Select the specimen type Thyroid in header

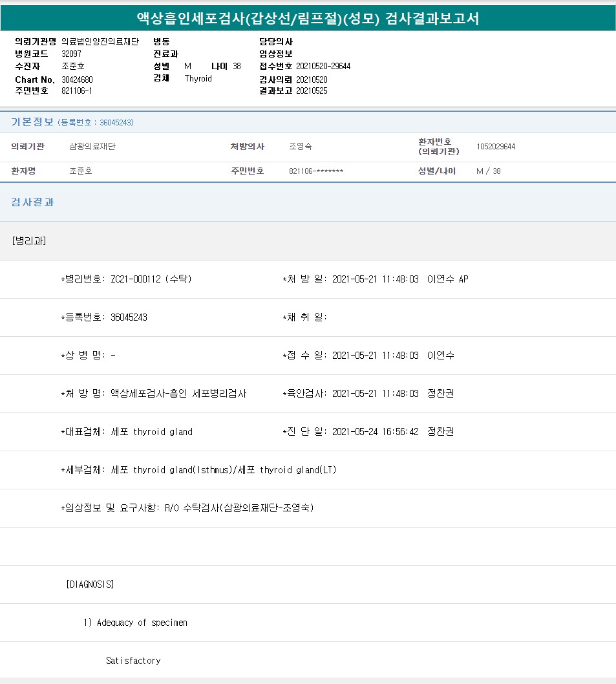click(198, 79)
